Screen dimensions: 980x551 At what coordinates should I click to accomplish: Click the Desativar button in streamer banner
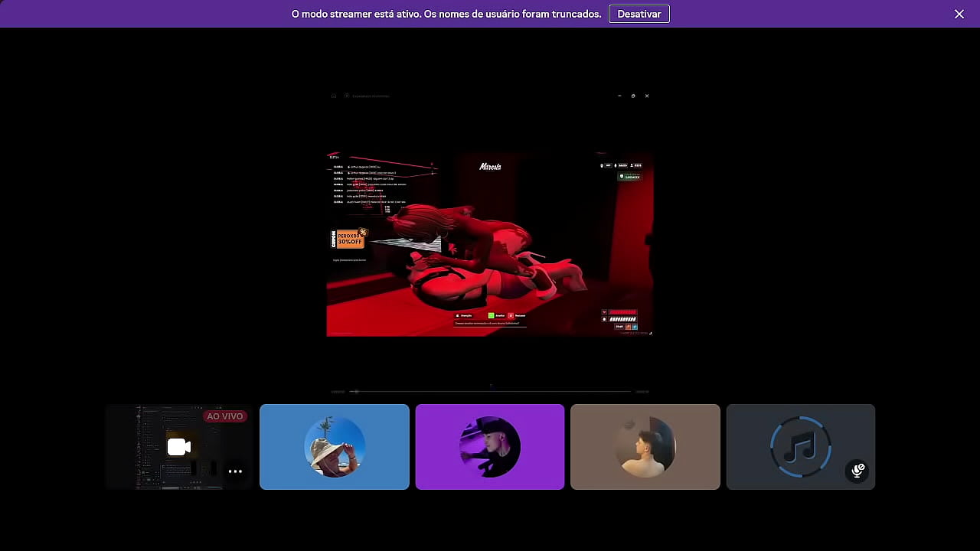639,14
